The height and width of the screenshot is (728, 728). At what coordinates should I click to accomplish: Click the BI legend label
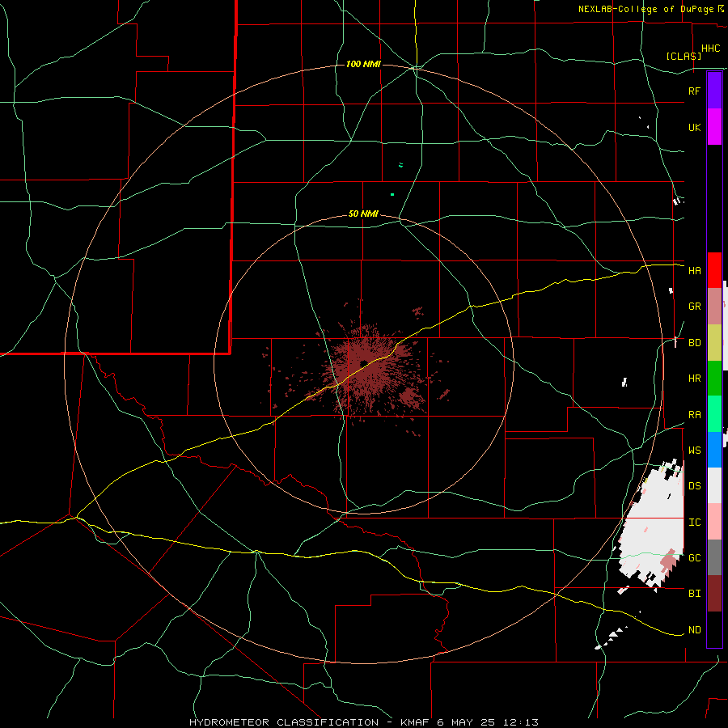[x=694, y=594]
